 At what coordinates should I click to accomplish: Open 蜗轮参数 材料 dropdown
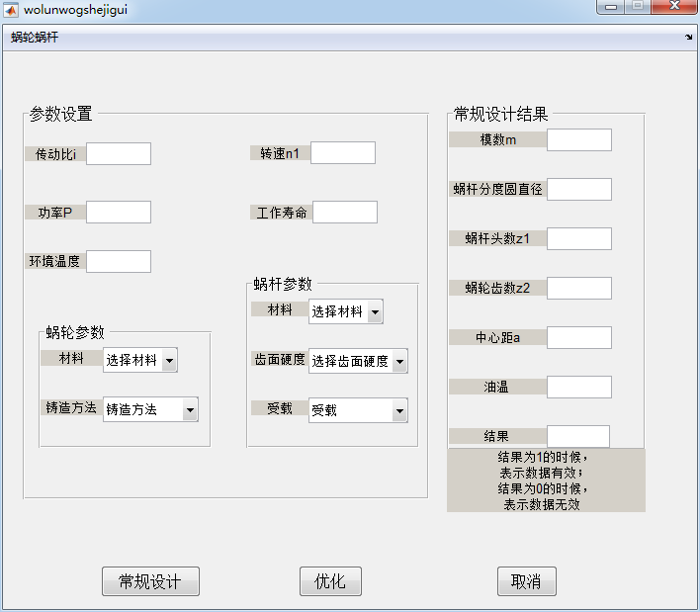click(140, 360)
